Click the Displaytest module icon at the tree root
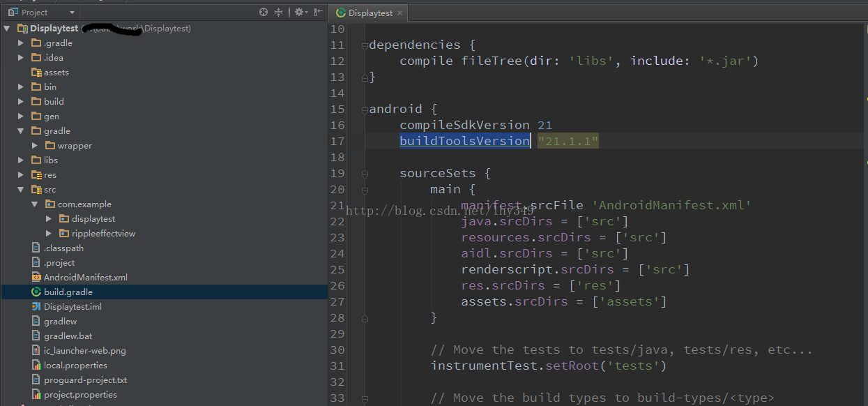The height and width of the screenshot is (406, 868). tap(22, 29)
